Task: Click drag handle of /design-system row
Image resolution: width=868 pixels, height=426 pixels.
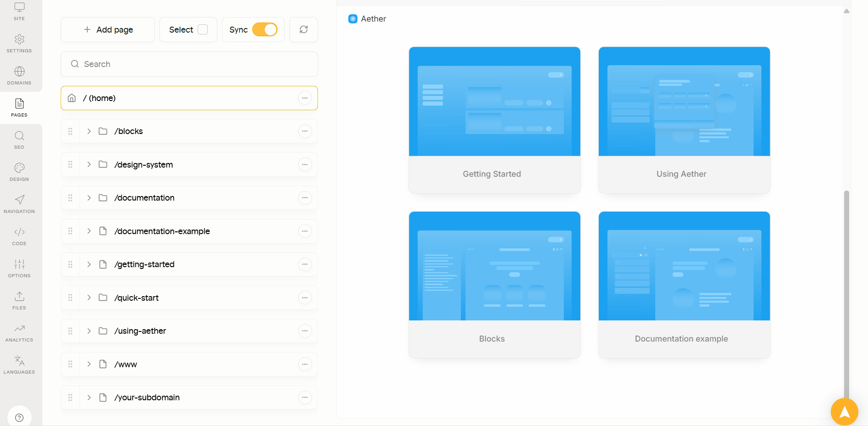Action: tap(70, 164)
